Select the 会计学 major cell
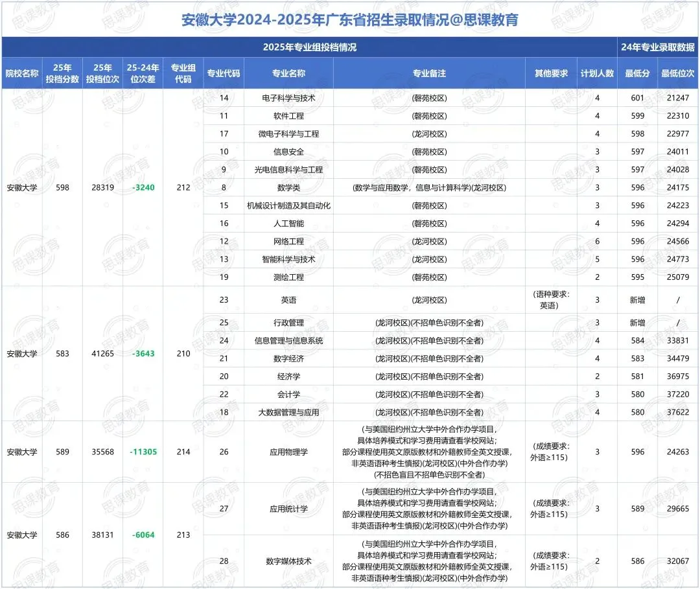 289,395
